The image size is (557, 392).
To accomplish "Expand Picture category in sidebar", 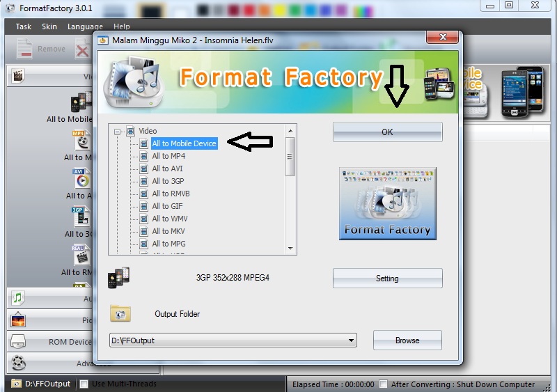I will 49,320.
